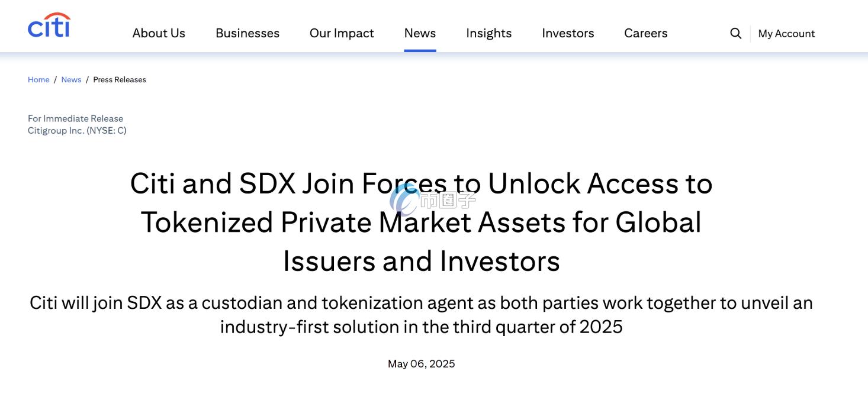The height and width of the screenshot is (400, 868).
Task: Open the search magnifier icon
Action: point(735,33)
